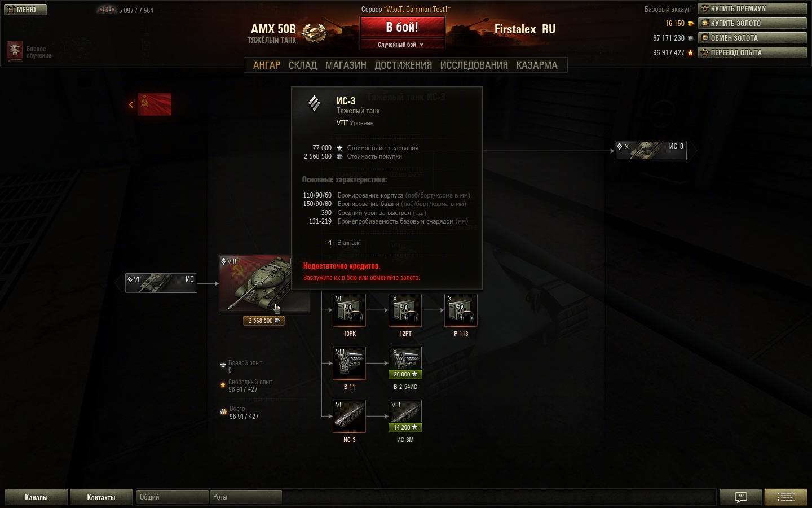Go to the МАГАЗИН tab
The image size is (812, 508).
tap(346, 65)
